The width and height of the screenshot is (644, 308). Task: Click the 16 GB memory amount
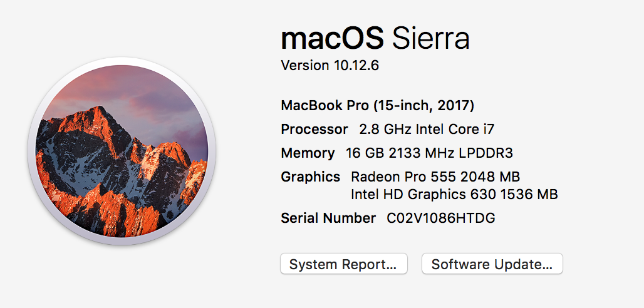pyautogui.click(x=363, y=153)
